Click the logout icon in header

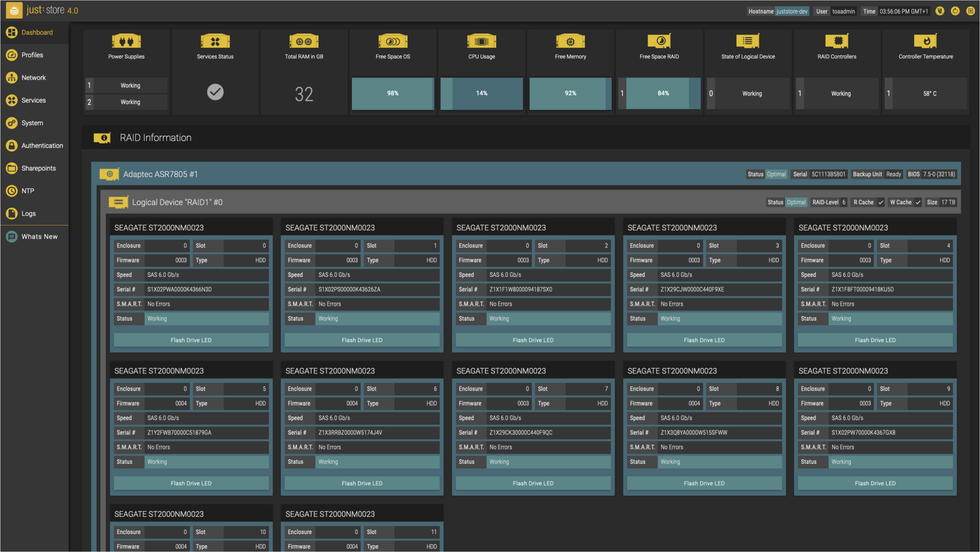tap(970, 11)
